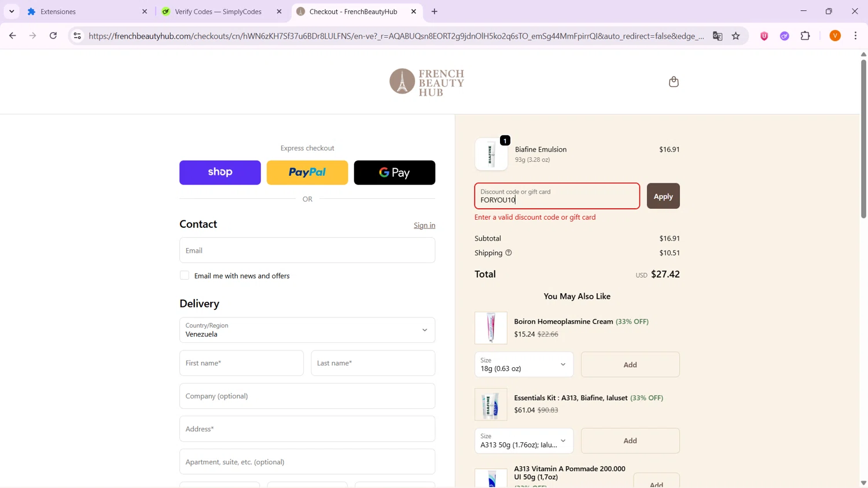
Task: Click the You May Also Like heading
Action: [577, 296]
